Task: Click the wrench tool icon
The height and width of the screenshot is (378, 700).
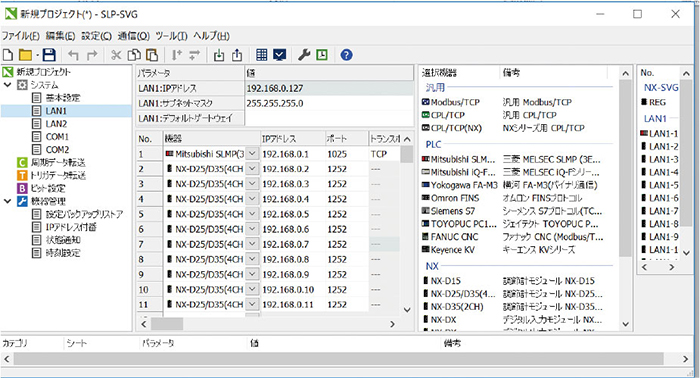Action: coord(304,55)
